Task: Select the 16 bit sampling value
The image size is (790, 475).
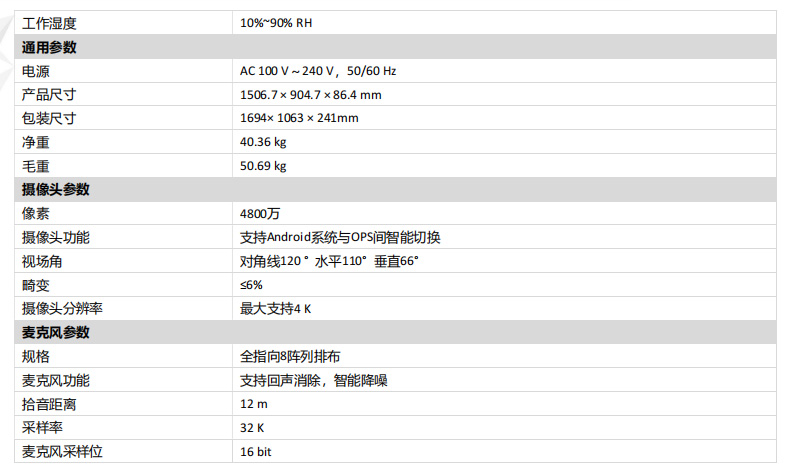Action: coord(255,452)
